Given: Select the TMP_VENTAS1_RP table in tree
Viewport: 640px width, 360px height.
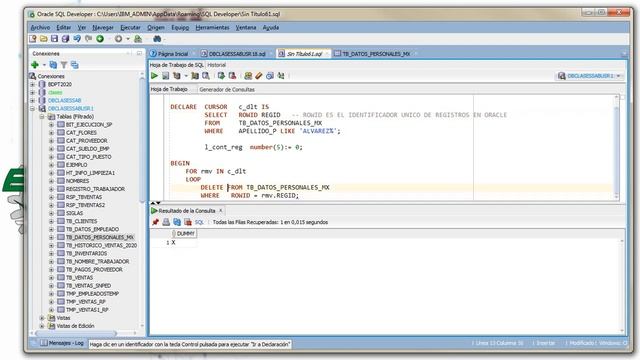Looking at the screenshot, I should point(87,310).
